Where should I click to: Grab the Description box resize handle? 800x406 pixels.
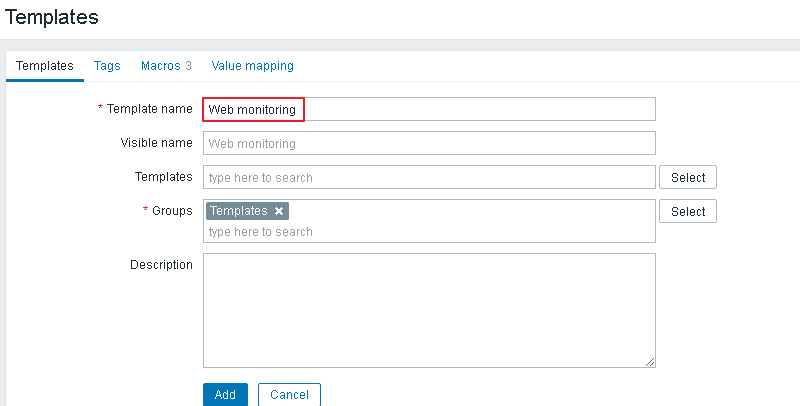(x=650, y=362)
